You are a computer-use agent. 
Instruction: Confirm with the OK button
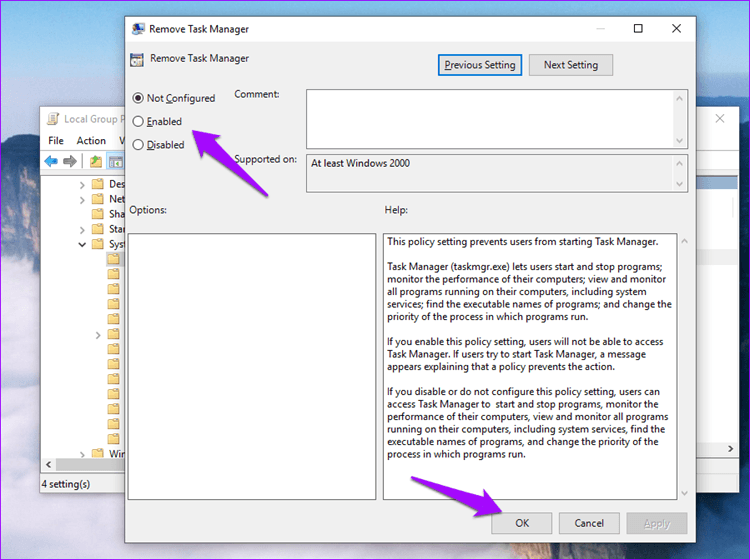click(x=522, y=523)
